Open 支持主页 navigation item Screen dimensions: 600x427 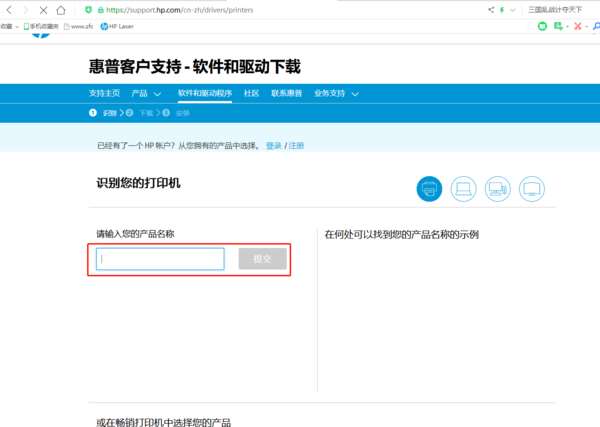click(104, 93)
